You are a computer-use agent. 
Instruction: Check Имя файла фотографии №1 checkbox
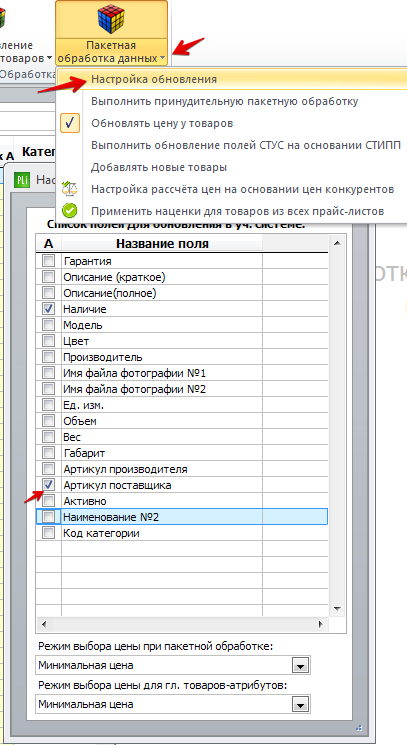(x=48, y=373)
